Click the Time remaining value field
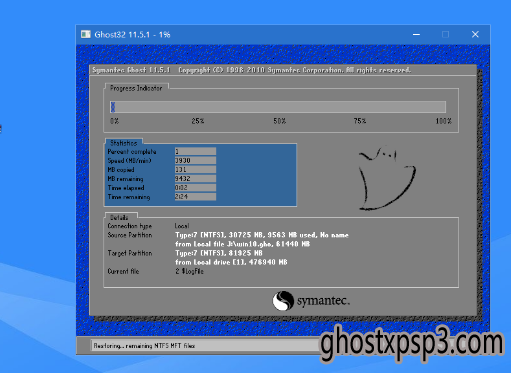This screenshot has height=373, width=511. [x=195, y=197]
